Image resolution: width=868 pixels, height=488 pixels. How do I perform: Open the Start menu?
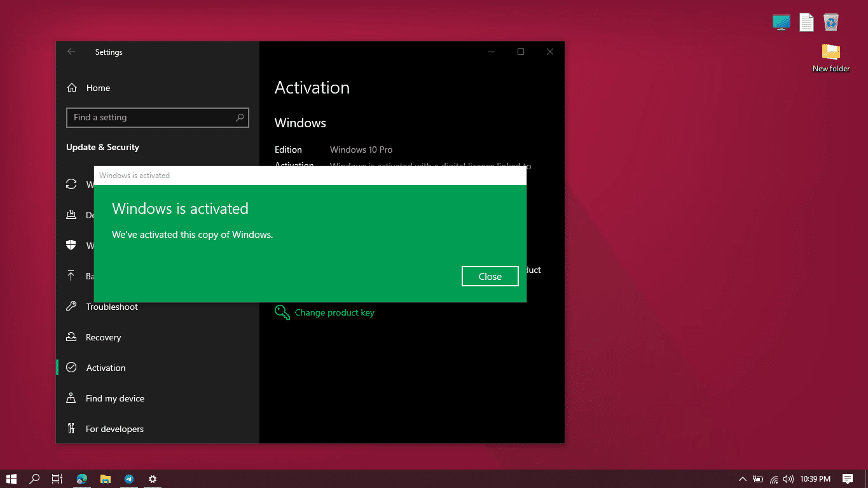(11, 479)
